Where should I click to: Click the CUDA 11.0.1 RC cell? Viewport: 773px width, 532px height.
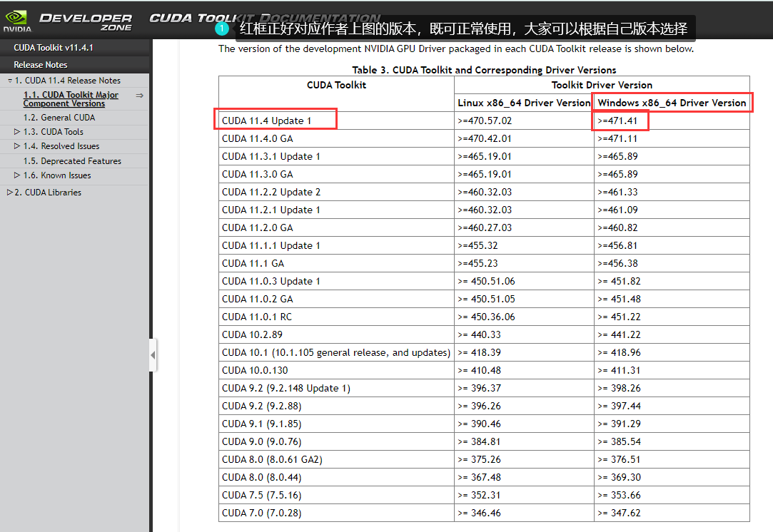tap(336, 317)
